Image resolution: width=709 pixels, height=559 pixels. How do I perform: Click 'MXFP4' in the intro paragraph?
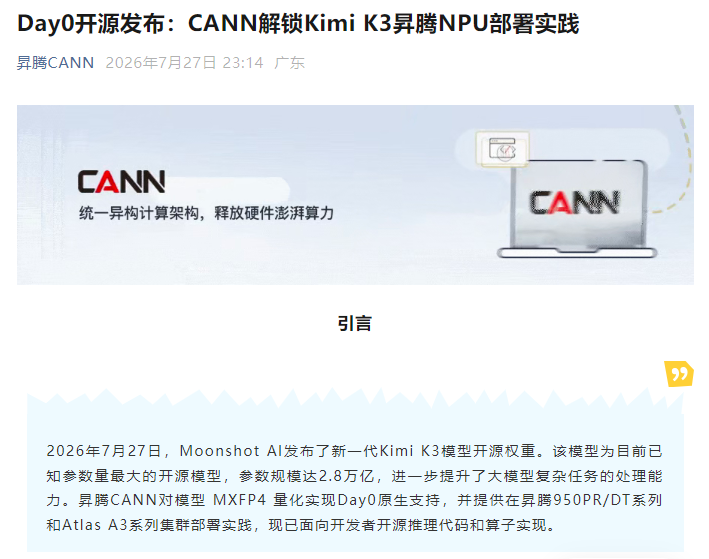pyautogui.click(x=239, y=500)
